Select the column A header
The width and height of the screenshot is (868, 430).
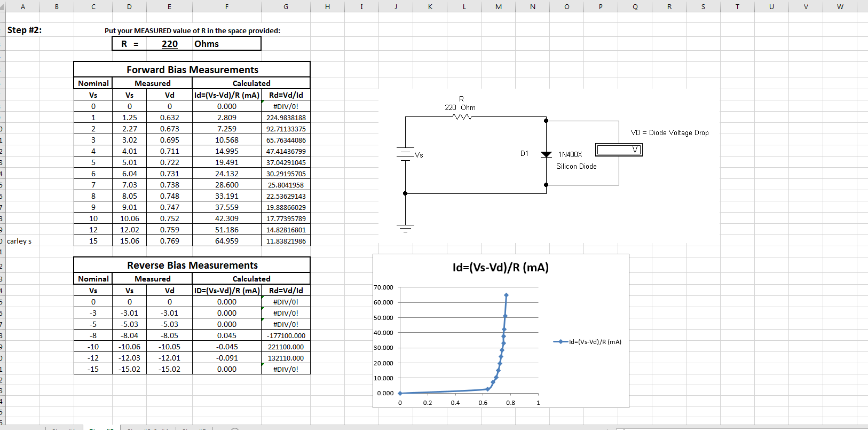coord(22,6)
